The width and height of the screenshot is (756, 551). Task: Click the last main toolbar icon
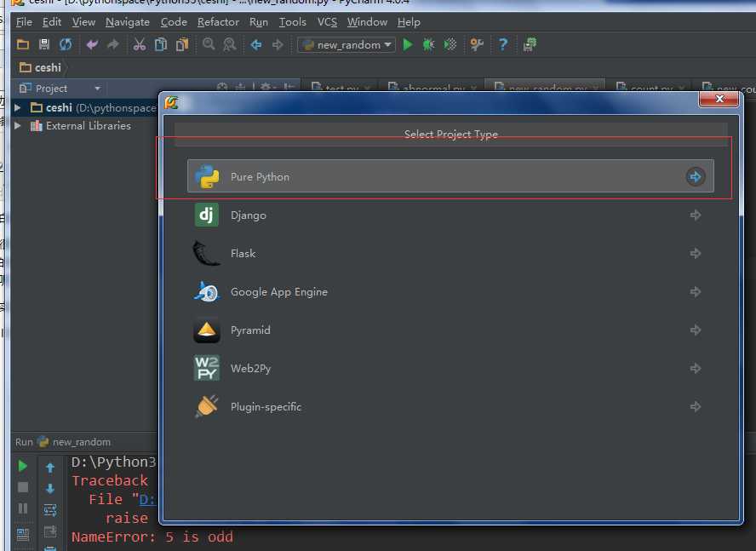point(530,45)
